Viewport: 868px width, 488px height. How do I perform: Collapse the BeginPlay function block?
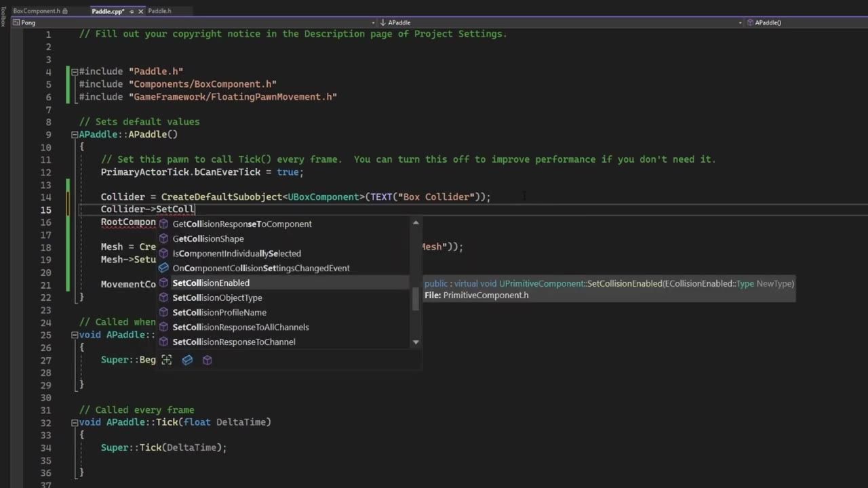[75, 335]
